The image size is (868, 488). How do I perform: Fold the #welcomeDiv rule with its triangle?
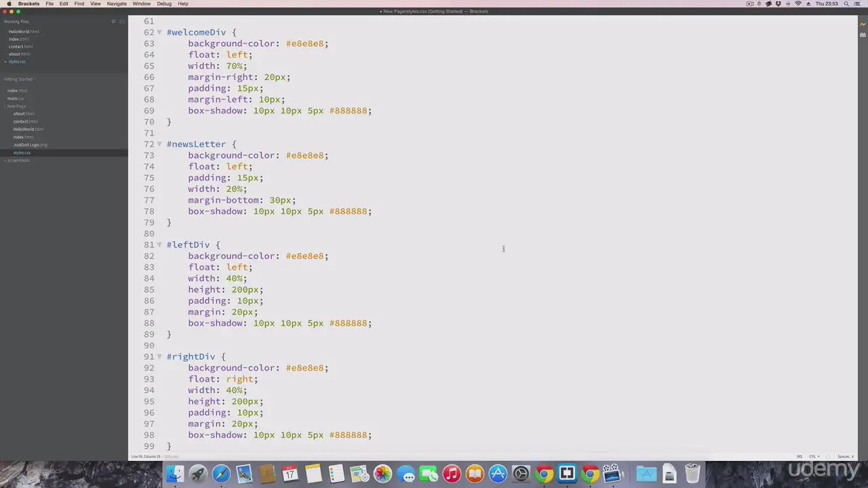[159, 33]
